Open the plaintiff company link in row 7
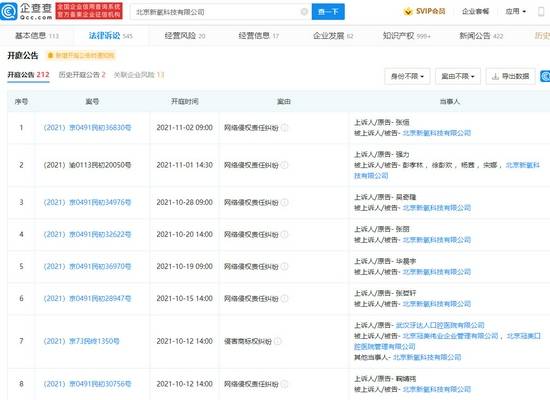This screenshot has width=550, height=400. click(x=440, y=325)
